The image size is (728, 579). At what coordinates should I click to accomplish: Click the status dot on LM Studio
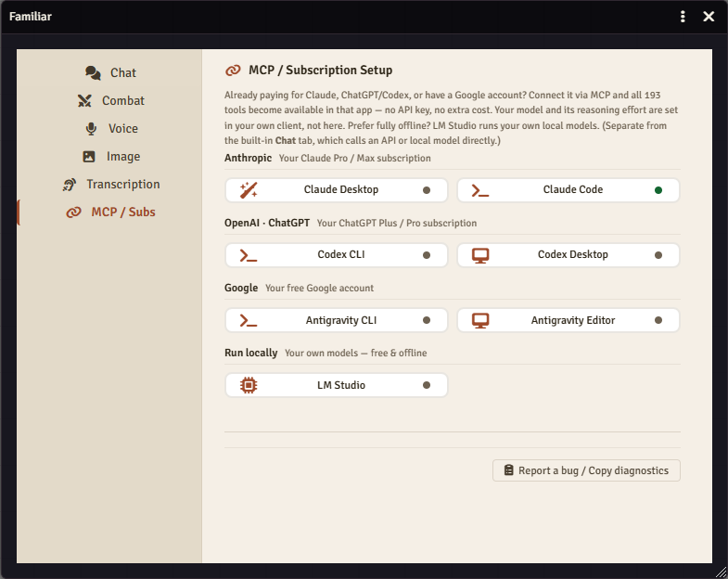coord(427,385)
